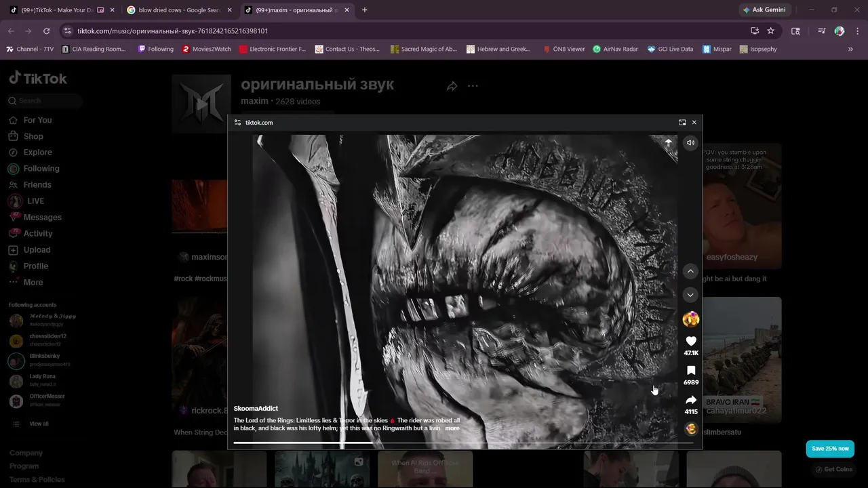
Task: Seek in the video progress bar
Action: coord(463,443)
